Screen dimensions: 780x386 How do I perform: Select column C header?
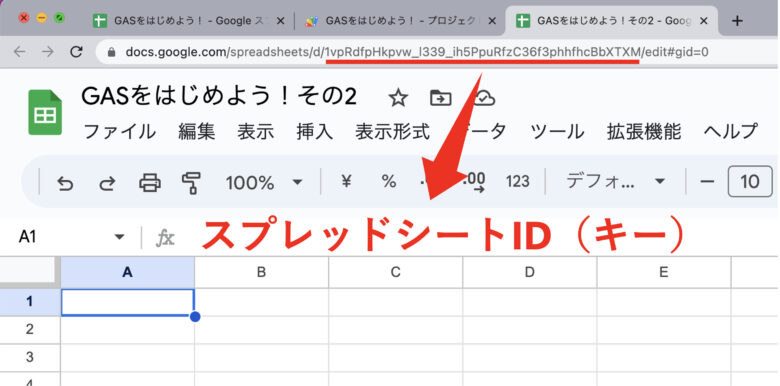[x=395, y=272]
